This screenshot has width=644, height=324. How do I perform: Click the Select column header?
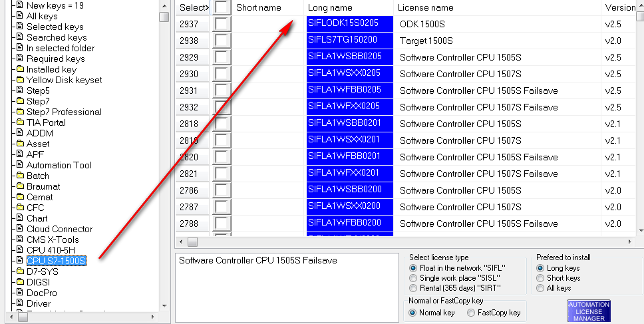[193, 7]
